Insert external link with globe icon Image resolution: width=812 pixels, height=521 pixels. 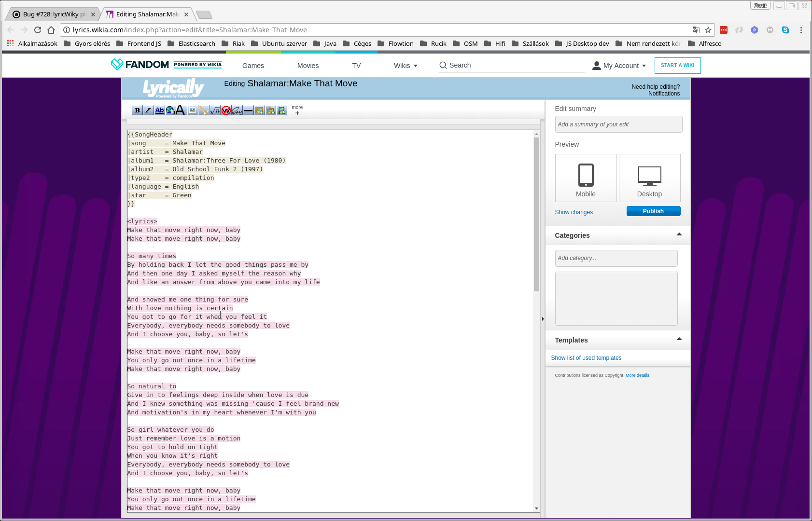click(170, 110)
